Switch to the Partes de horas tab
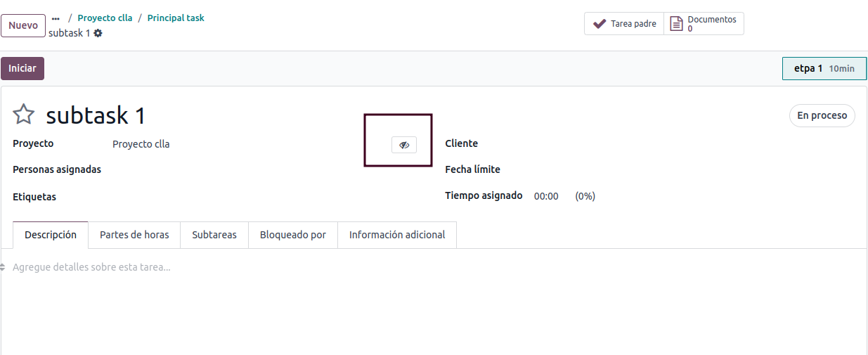 [x=134, y=235]
